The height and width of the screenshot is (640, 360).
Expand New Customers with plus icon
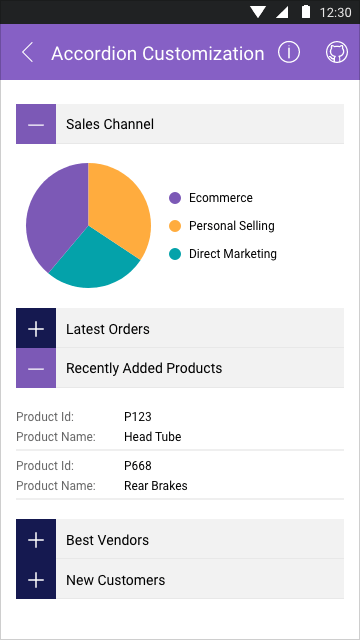coord(36,580)
